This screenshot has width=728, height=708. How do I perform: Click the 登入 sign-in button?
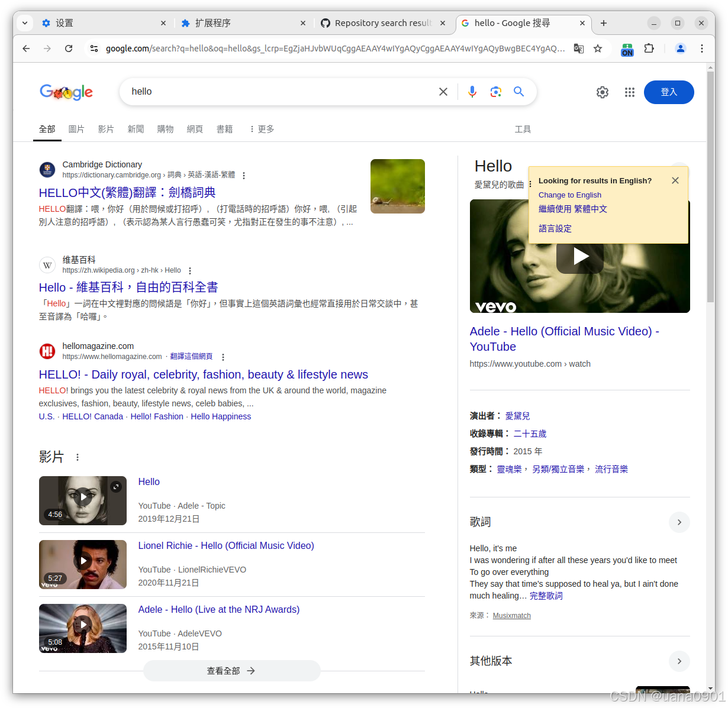click(669, 92)
